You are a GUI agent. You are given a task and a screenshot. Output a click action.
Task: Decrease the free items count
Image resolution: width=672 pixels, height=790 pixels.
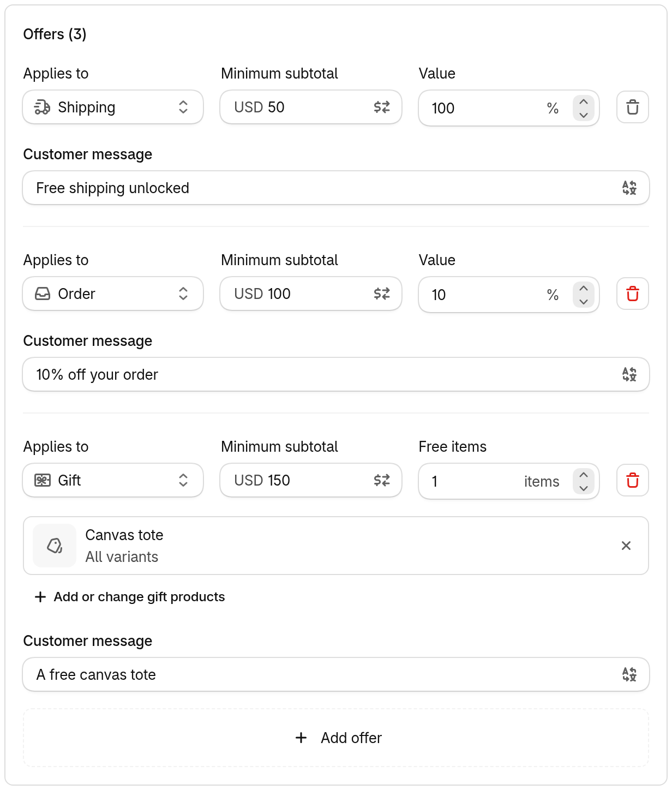click(x=584, y=488)
